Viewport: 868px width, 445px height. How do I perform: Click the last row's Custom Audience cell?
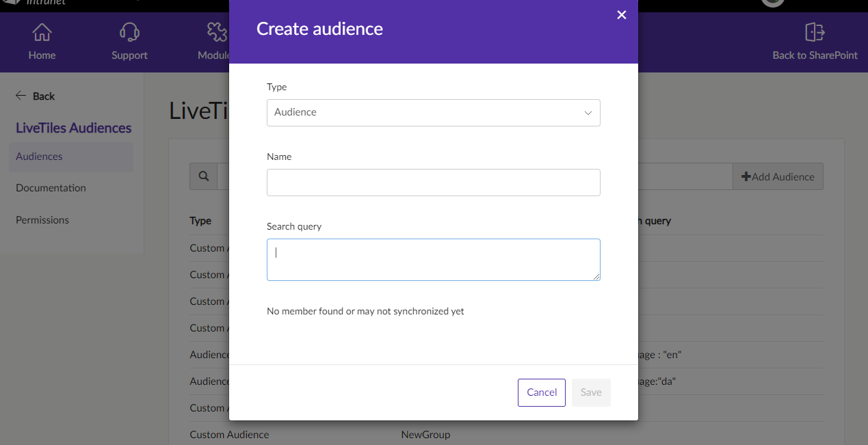tap(229, 435)
